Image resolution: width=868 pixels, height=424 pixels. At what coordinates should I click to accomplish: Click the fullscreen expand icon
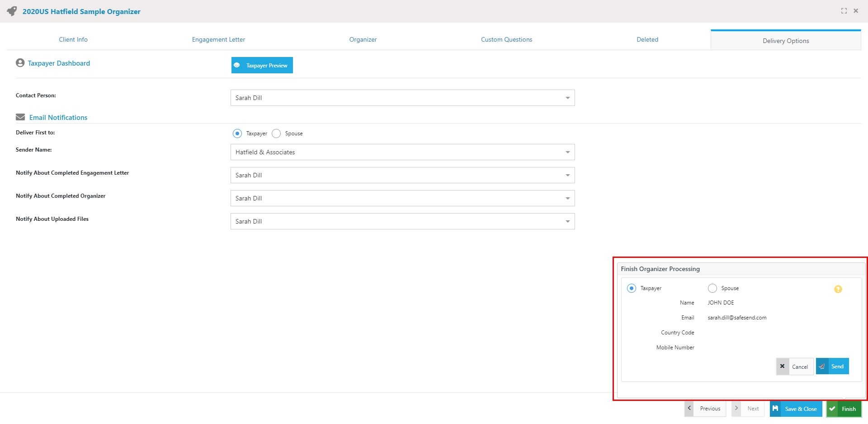[x=844, y=11]
